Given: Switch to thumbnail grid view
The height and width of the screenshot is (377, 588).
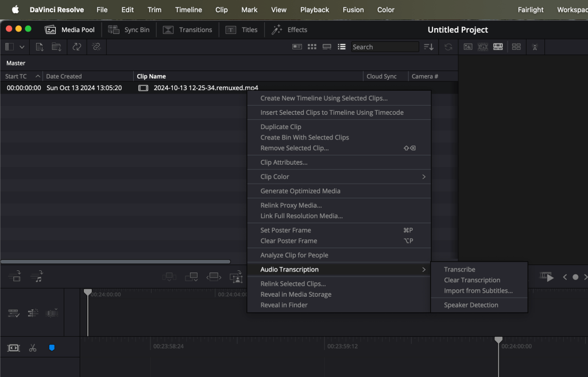Looking at the screenshot, I should [x=312, y=47].
